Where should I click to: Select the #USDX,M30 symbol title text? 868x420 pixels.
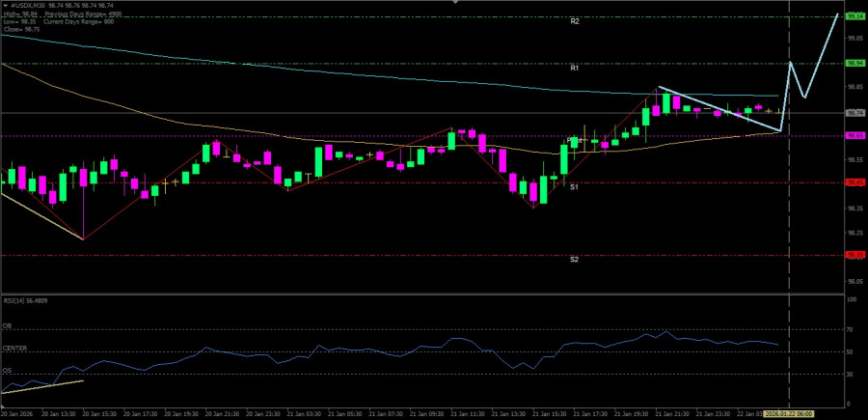click(29, 4)
